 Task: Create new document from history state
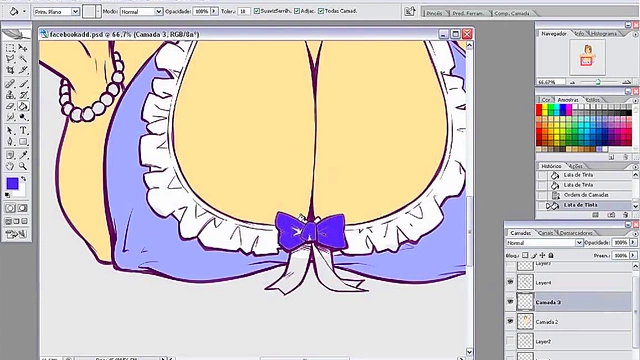[x=596, y=215]
